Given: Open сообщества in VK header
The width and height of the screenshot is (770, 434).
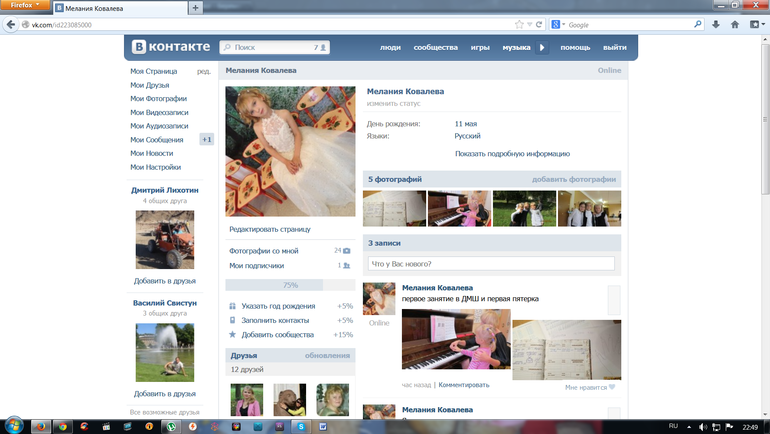Looking at the screenshot, I should pos(436,48).
